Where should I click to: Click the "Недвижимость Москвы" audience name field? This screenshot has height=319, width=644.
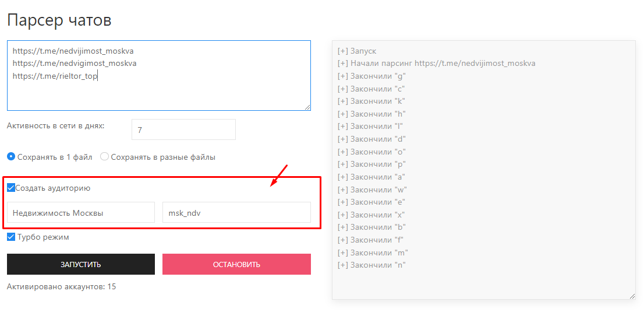[81, 213]
